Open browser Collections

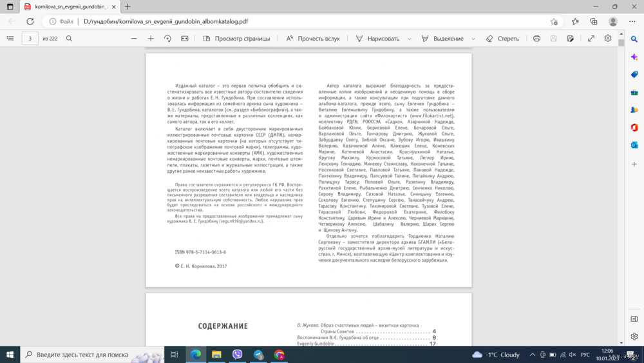pyautogui.click(x=594, y=21)
